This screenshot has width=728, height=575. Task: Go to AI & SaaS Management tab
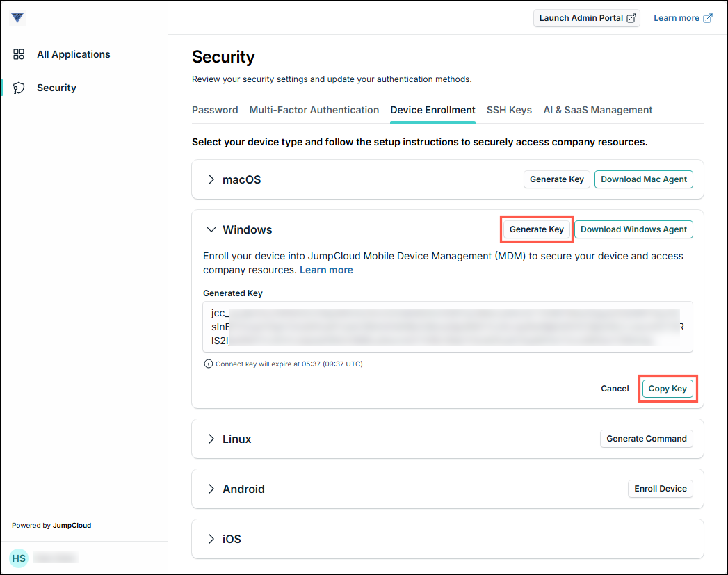597,110
